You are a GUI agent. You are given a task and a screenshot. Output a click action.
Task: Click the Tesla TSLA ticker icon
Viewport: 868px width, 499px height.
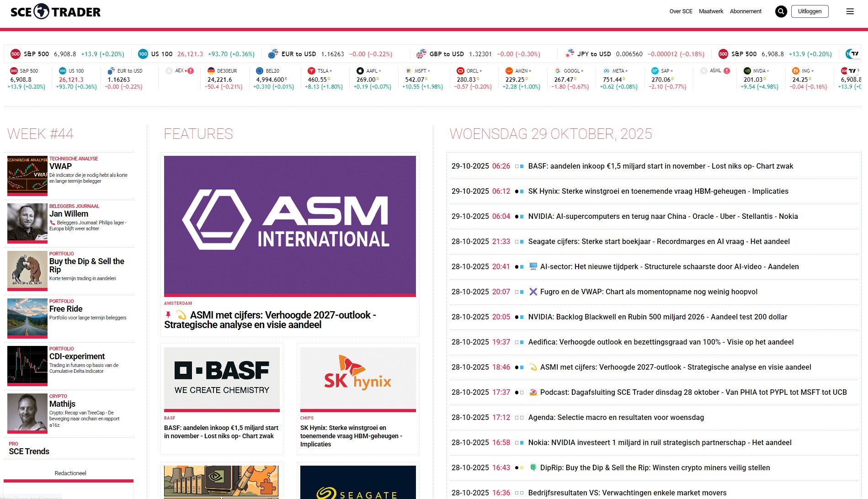(311, 71)
